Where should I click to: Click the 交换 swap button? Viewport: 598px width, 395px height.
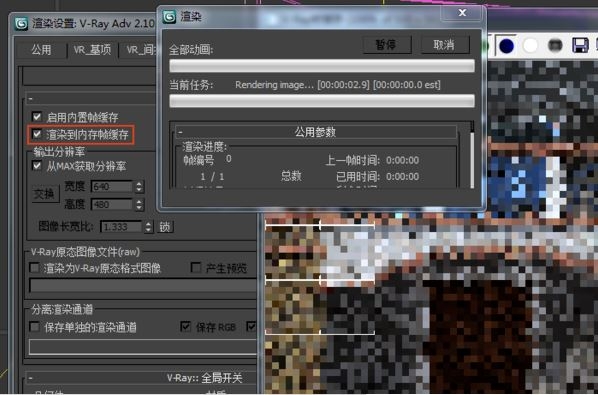(x=46, y=194)
